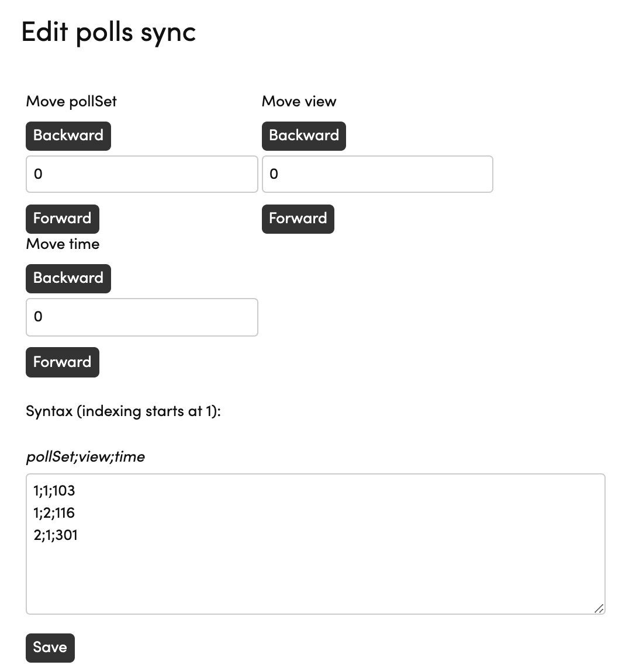Click the Move pollSet label
636x672 pixels.
[71, 101]
